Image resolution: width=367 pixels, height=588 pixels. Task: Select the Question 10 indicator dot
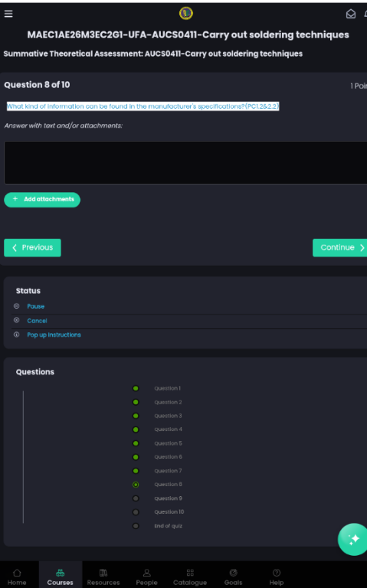pos(136,512)
